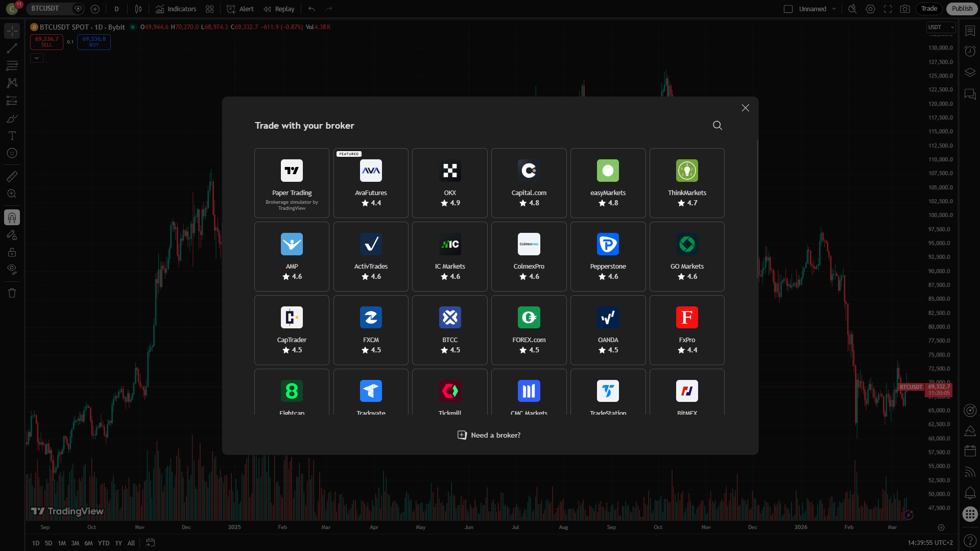980x551 pixels.
Task: Start Replay mode from top toolbar
Action: [x=279, y=9]
